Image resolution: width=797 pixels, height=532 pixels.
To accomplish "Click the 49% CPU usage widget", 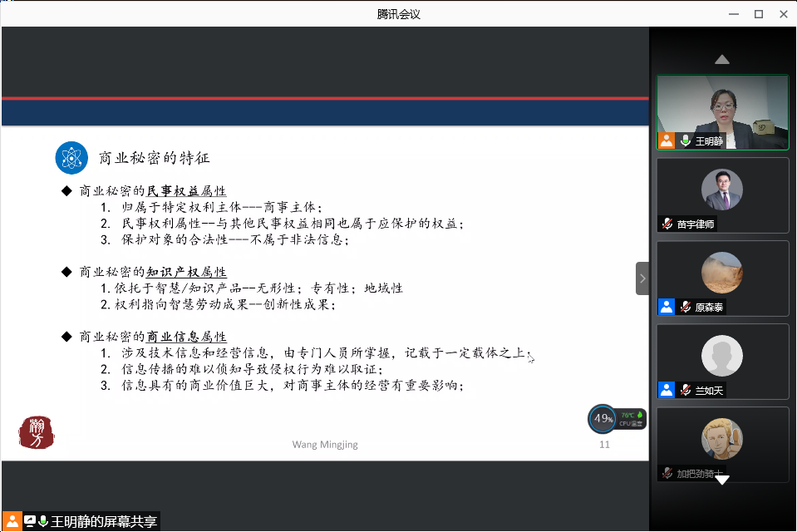I will 603,419.
